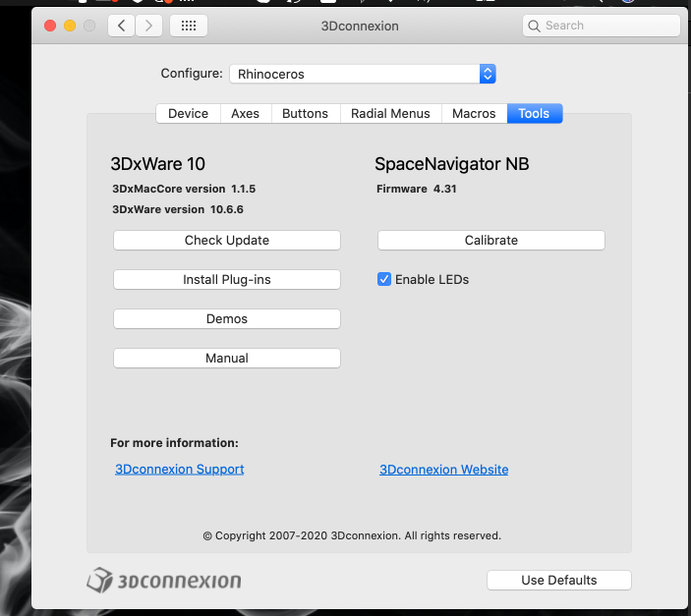This screenshot has height=616, width=691.
Task: Click the '3DxMacCore version 1.1.5' text
Action: (184, 189)
